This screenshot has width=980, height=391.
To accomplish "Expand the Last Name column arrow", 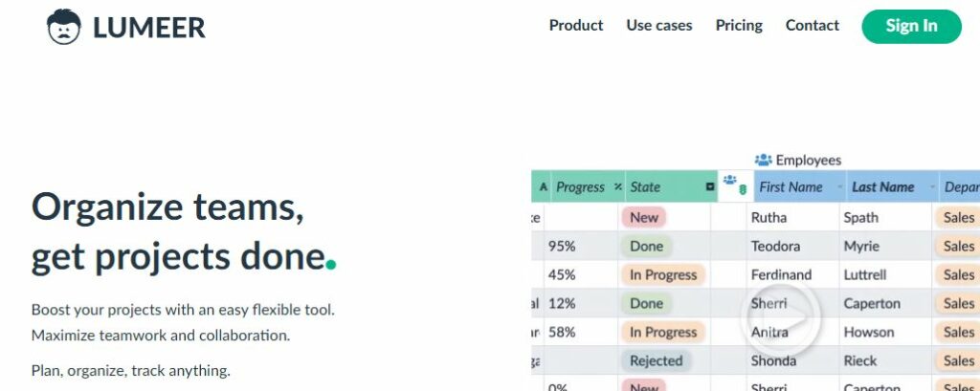I will (932, 186).
